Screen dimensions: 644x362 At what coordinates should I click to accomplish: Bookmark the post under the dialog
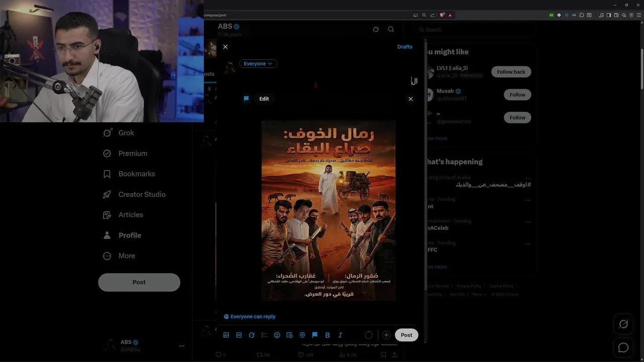coord(383,355)
